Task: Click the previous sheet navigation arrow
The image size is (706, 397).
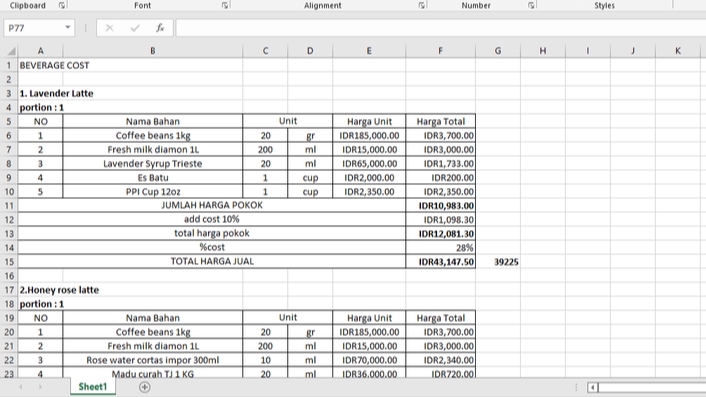Action: coord(21,387)
